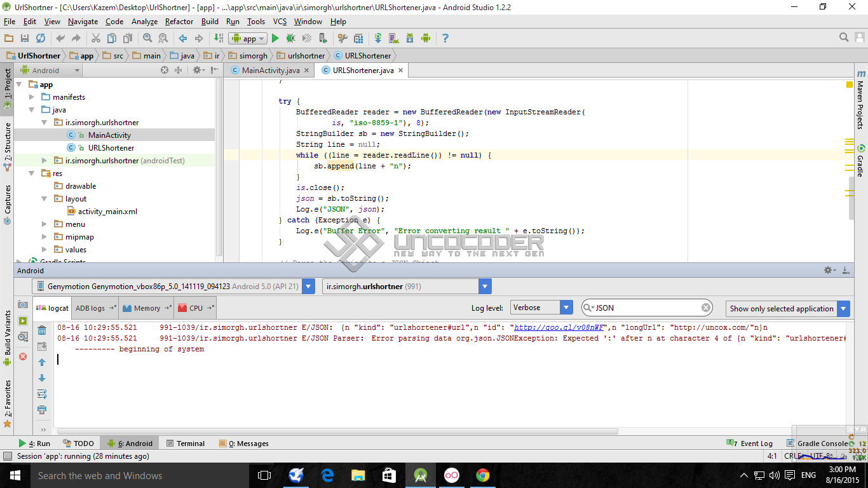The height and width of the screenshot is (488, 868).
Task: Click the Save All floppy disk icon
Action: pyautogui.click(x=25, y=38)
